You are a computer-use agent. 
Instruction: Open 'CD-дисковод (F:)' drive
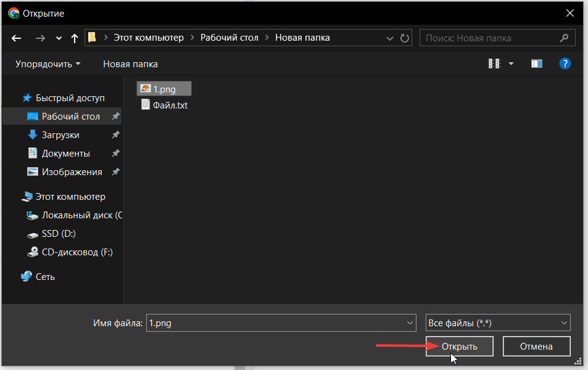(x=77, y=252)
